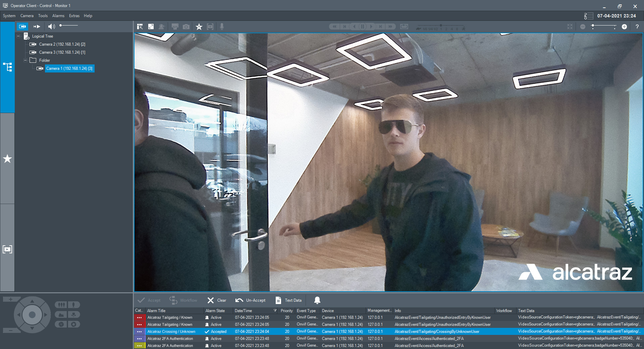Screen dimensions: 644x349
Task: Add the camera view to favorites star
Action: (199, 27)
